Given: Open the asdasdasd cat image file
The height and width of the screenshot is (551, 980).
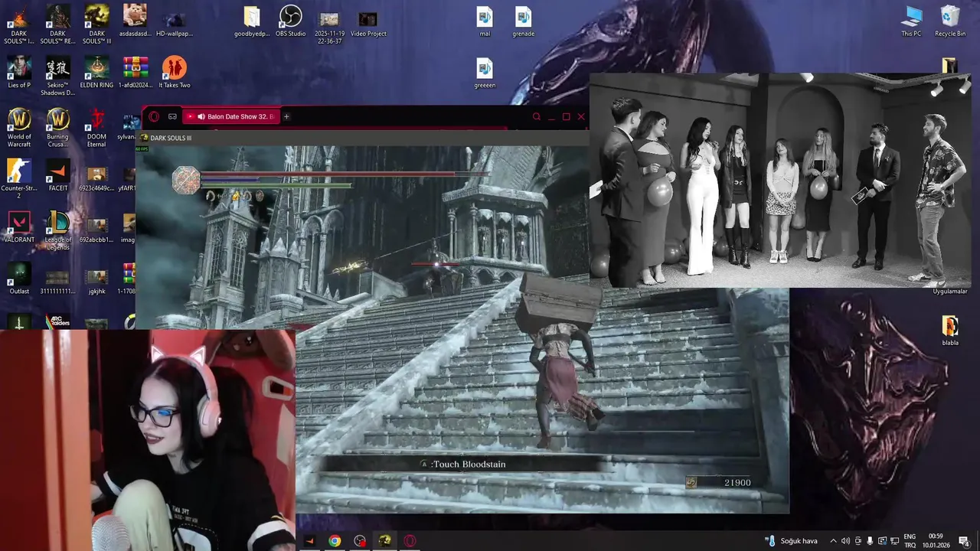Looking at the screenshot, I should [x=136, y=21].
